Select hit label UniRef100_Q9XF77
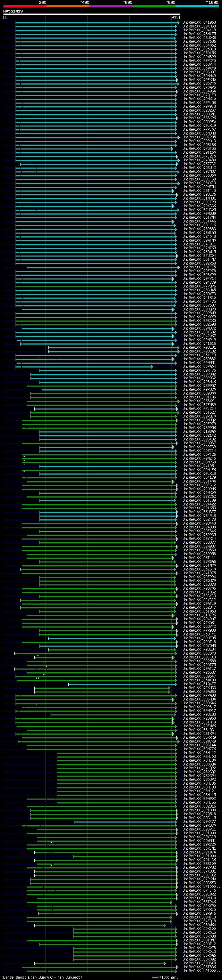222x980 pixels. (x=199, y=822)
